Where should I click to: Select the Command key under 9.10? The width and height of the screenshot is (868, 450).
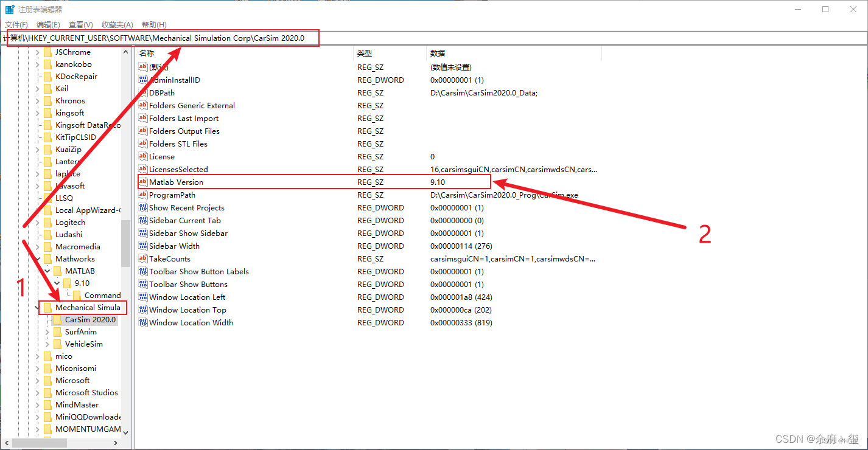pos(102,295)
